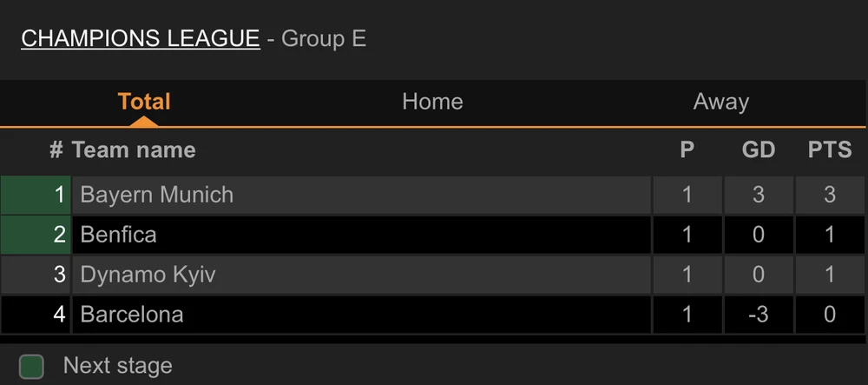The image size is (868, 385).
Task: Click the PTS column header
Action: (x=830, y=150)
